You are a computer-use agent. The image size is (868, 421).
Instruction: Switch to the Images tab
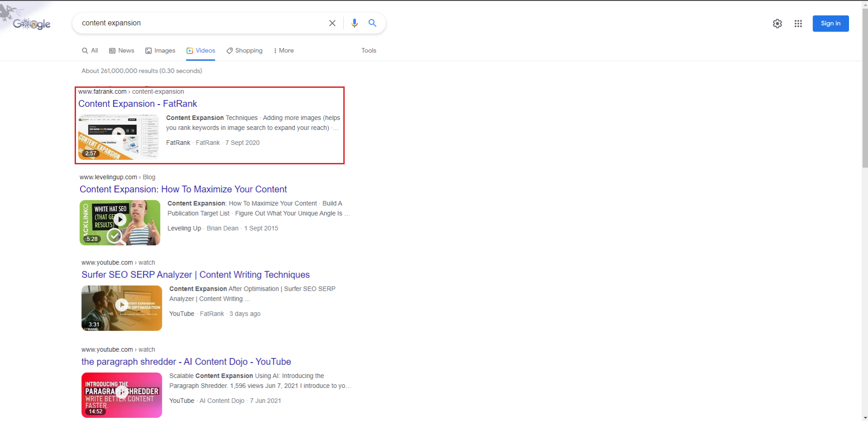[x=160, y=51]
